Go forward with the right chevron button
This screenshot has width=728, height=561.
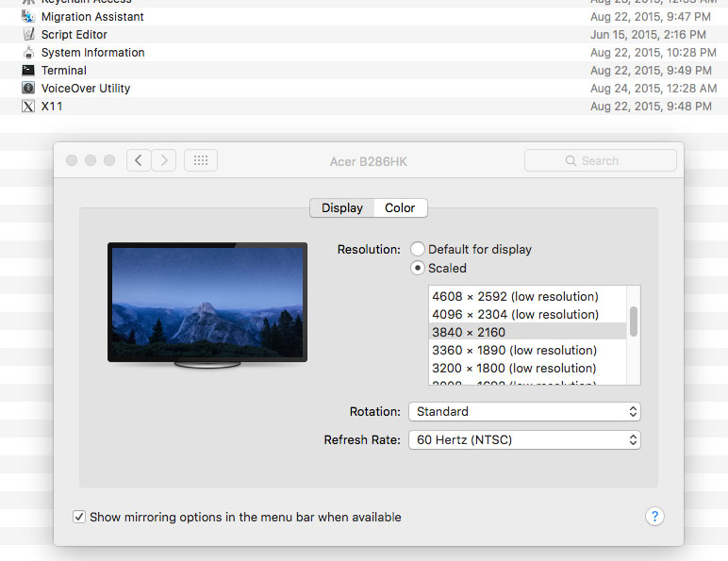pos(164,160)
